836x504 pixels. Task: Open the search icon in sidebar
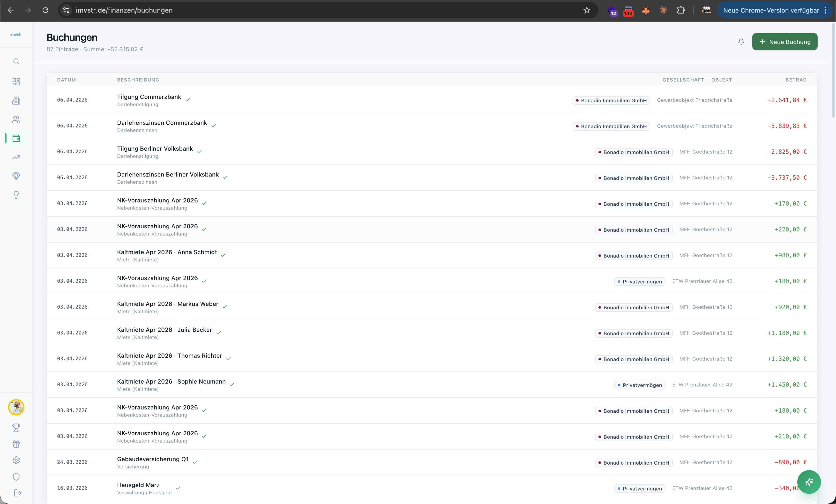(x=16, y=61)
